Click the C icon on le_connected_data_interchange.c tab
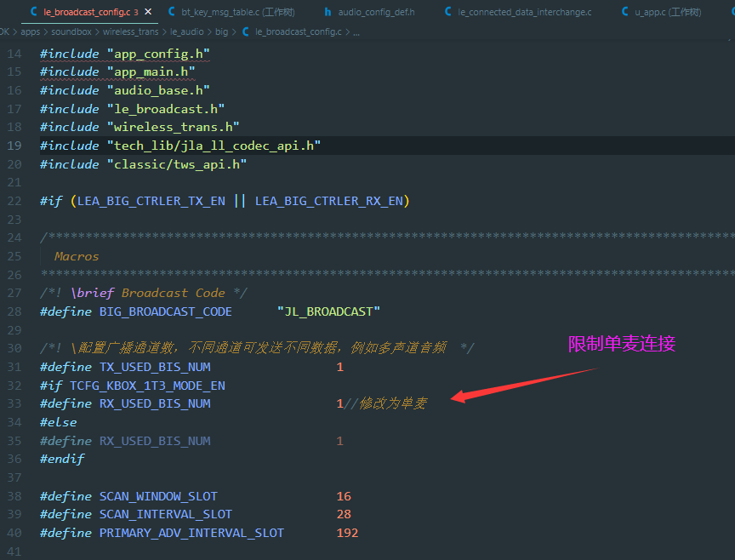 click(x=448, y=12)
